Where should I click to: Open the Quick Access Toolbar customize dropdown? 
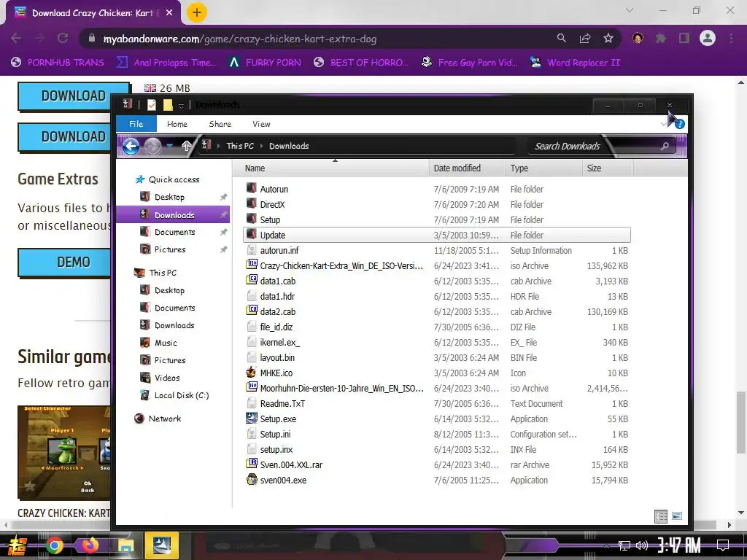pyautogui.click(x=181, y=105)
